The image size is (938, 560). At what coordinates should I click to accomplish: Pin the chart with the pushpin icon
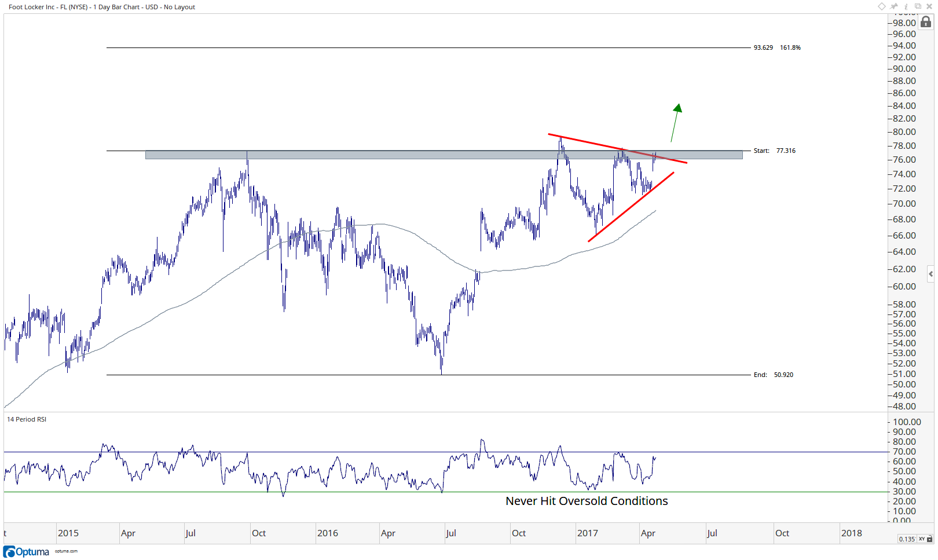[895, 6]
